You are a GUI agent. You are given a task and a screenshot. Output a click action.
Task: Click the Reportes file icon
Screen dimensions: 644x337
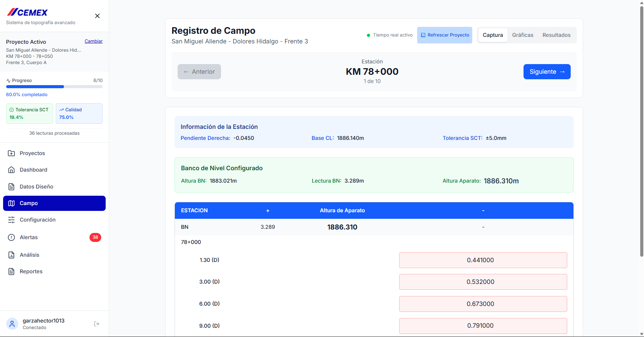(x=11, y=272)
